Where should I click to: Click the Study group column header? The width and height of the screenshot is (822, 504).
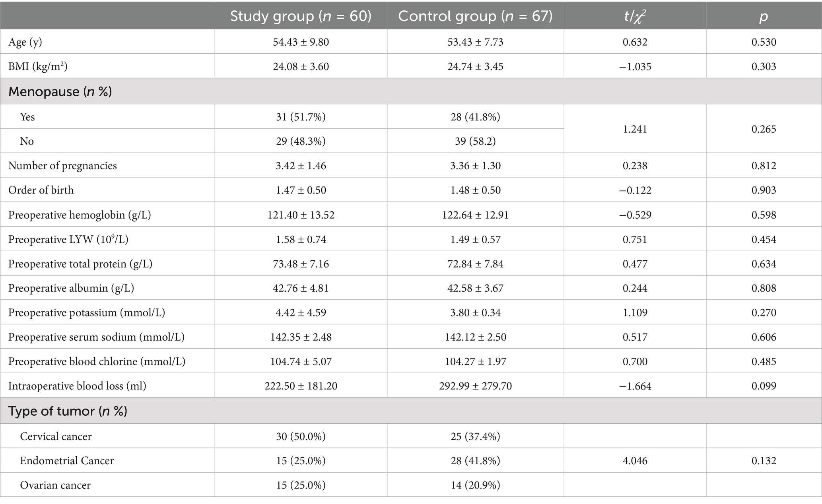301,16
